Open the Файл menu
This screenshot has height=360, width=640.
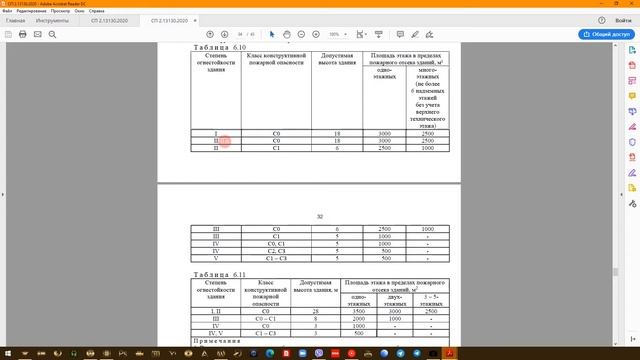(x=7, y=11)
